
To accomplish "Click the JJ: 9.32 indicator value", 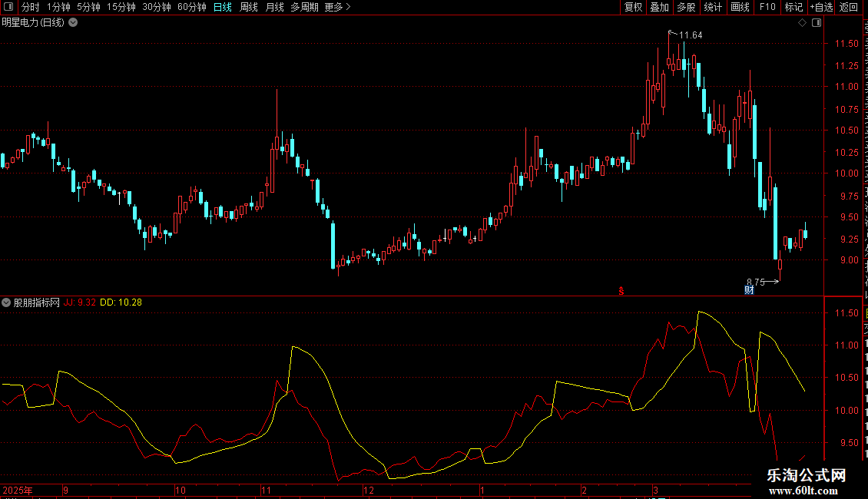I will [80, 302].
